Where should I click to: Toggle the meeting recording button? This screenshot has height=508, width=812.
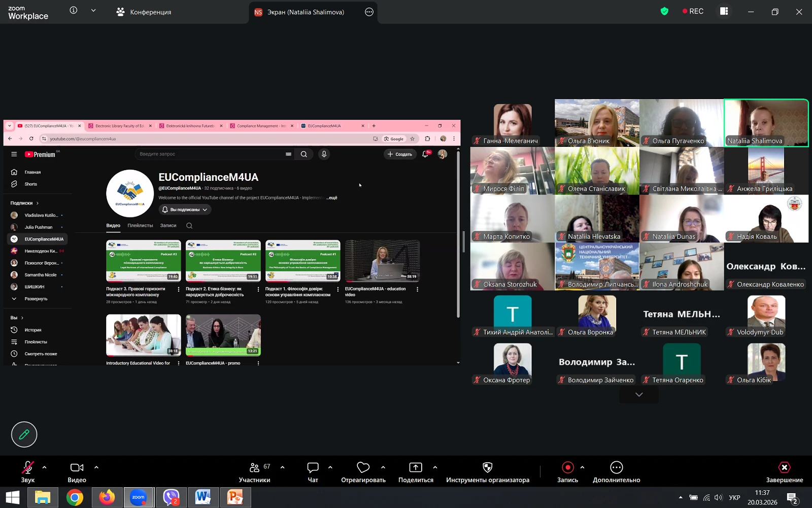[x=567, y=468]
